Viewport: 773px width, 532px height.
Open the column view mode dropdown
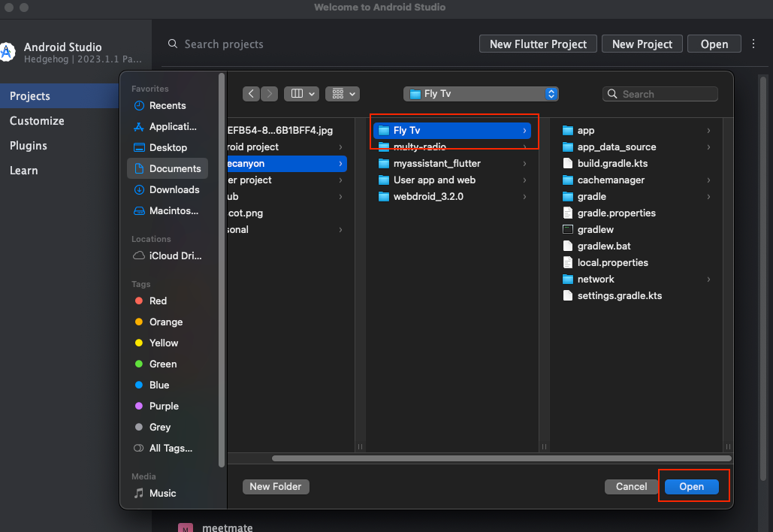301,94
